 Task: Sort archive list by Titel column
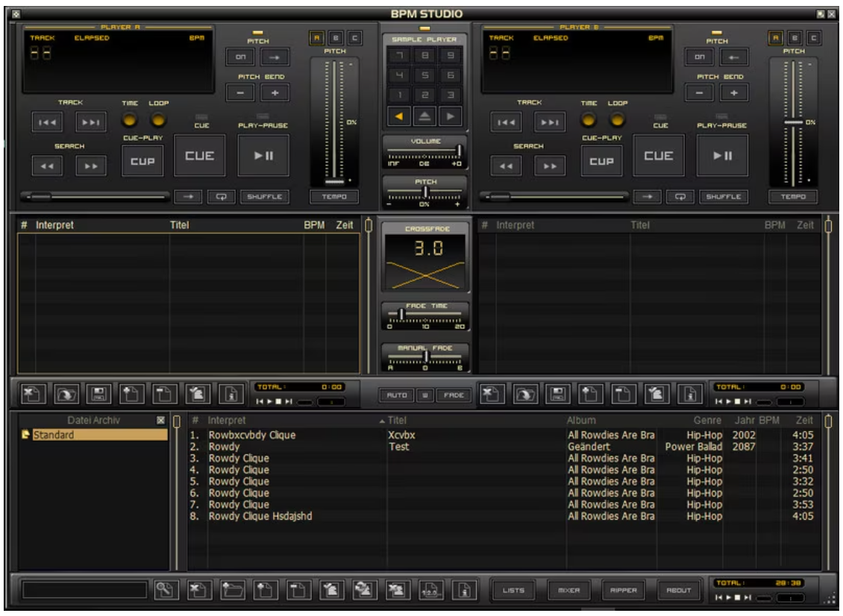398,421
